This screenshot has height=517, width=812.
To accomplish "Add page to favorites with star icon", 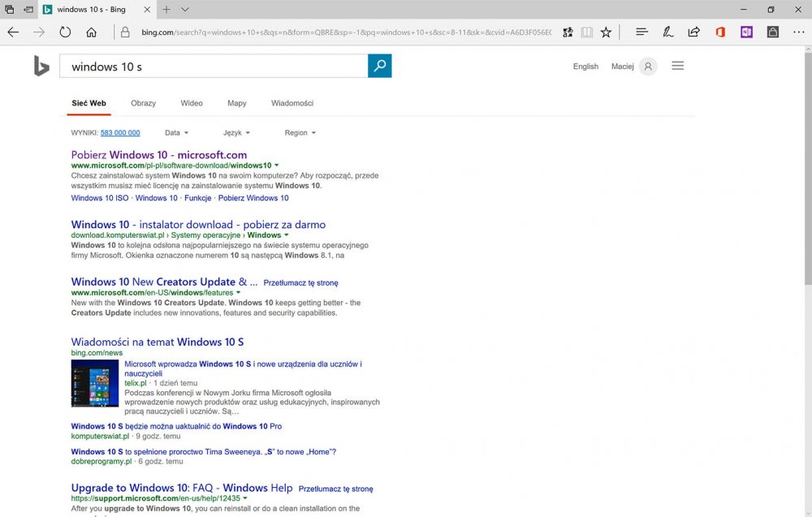I will tap(606, 32).
